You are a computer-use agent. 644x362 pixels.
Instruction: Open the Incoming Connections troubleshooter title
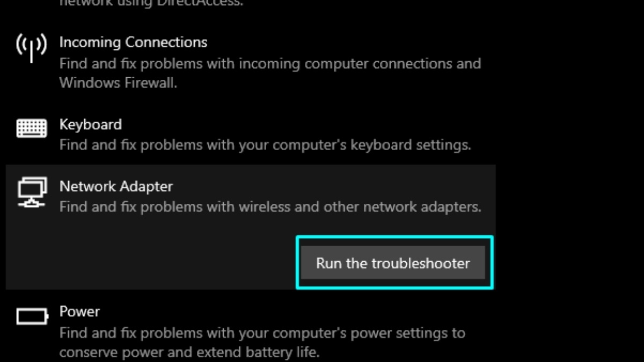(x=133, y=42)
